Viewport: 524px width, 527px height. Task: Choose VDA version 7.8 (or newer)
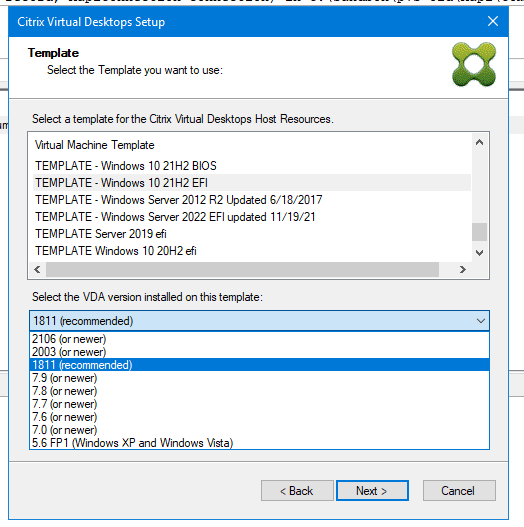(259, 391)
